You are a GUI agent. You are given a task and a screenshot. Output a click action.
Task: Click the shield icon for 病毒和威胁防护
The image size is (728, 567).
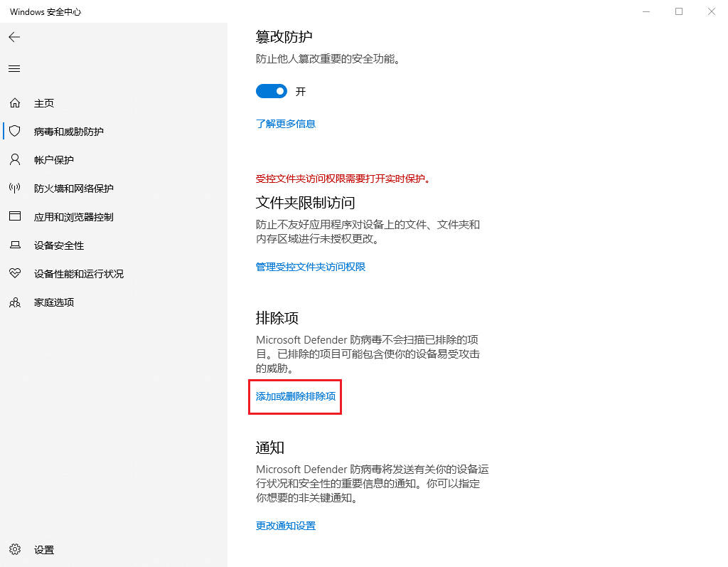(x=14, y=132)
